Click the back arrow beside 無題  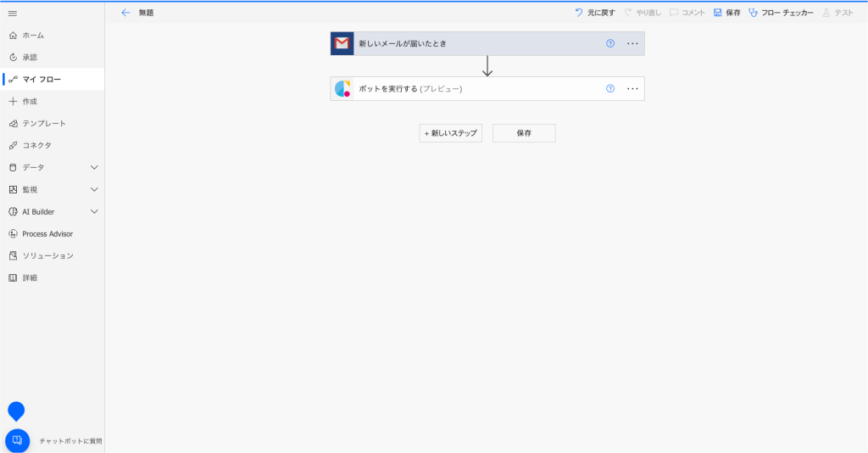tap(125, 13)
